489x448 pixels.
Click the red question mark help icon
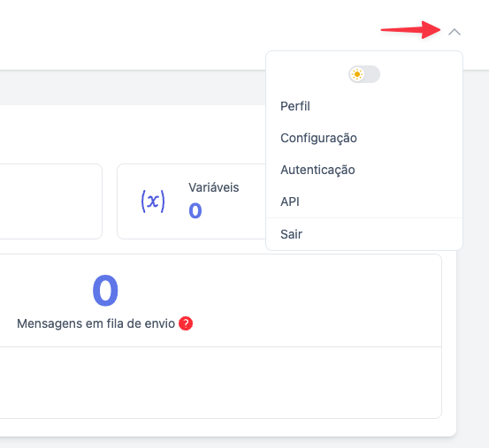(186, 323)
